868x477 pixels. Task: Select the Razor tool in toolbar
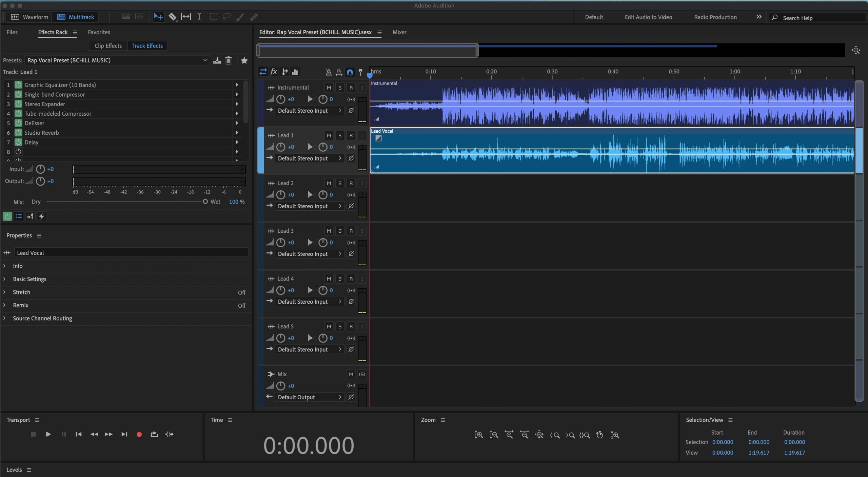172,17
